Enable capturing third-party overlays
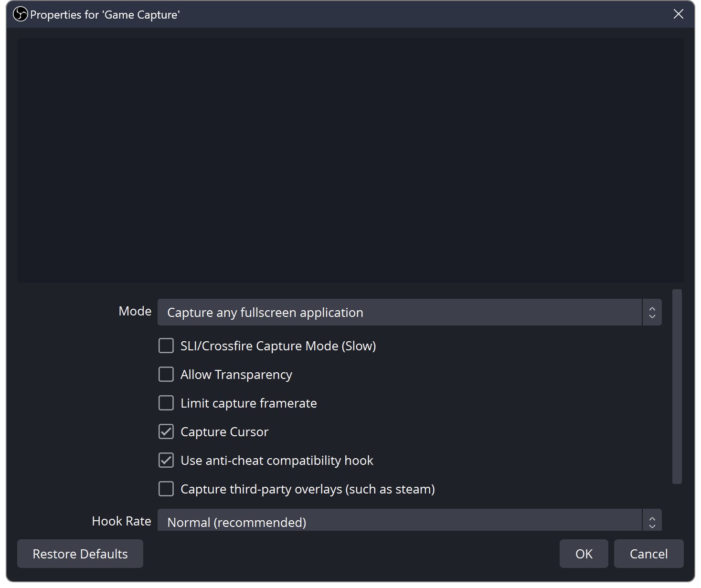 (166, 489)
